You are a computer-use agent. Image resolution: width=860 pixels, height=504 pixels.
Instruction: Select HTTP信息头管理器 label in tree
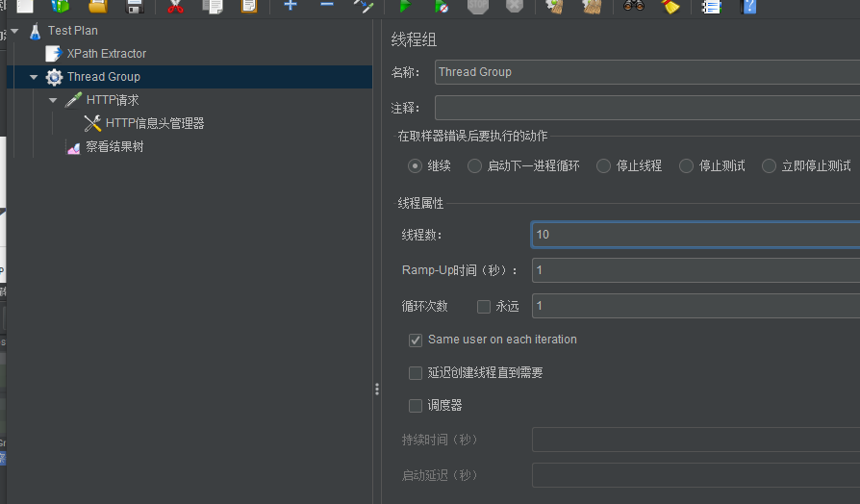click(155, 123)
